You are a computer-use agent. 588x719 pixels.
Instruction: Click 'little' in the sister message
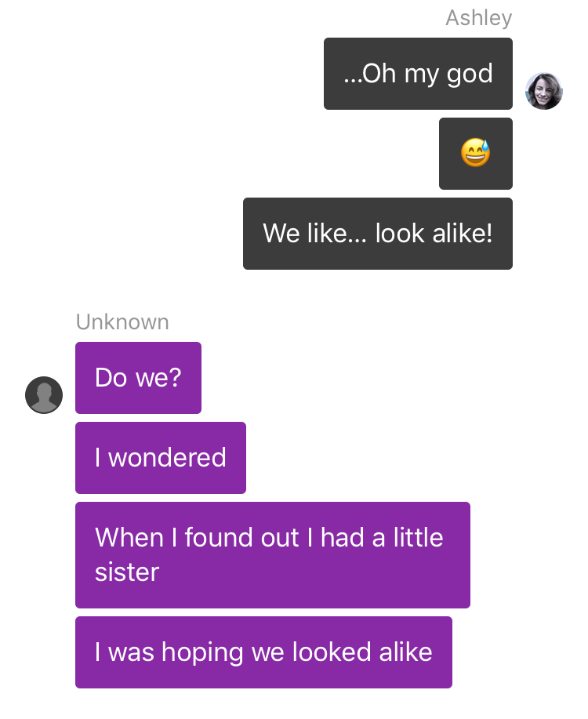[x=419, y=537]
